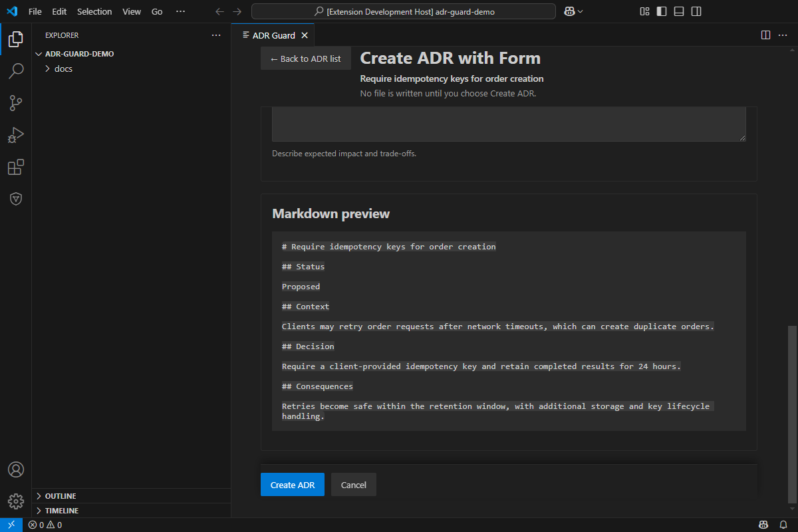Image resolution: width=798 pixels, height=532 pixels.
Task: Click the VS Code logo icon
Action: [11, 11]
